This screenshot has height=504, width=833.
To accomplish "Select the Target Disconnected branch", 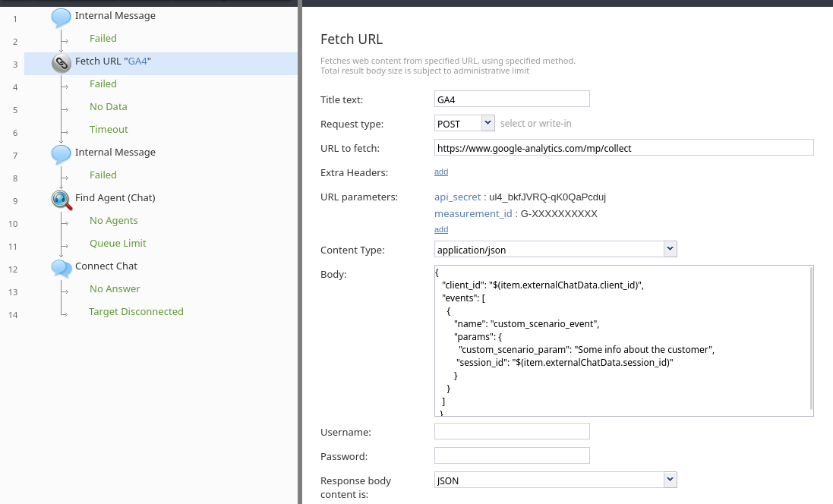I will (136, 312).
